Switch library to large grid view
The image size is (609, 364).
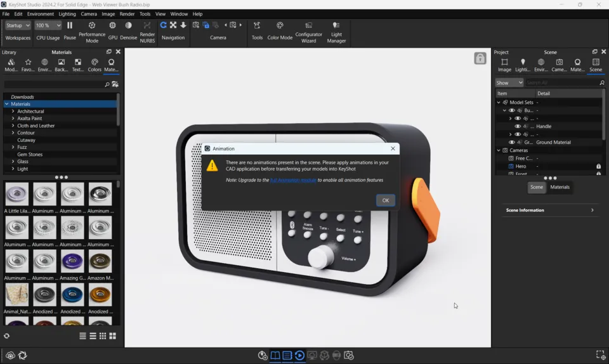[x=113, y=336]
